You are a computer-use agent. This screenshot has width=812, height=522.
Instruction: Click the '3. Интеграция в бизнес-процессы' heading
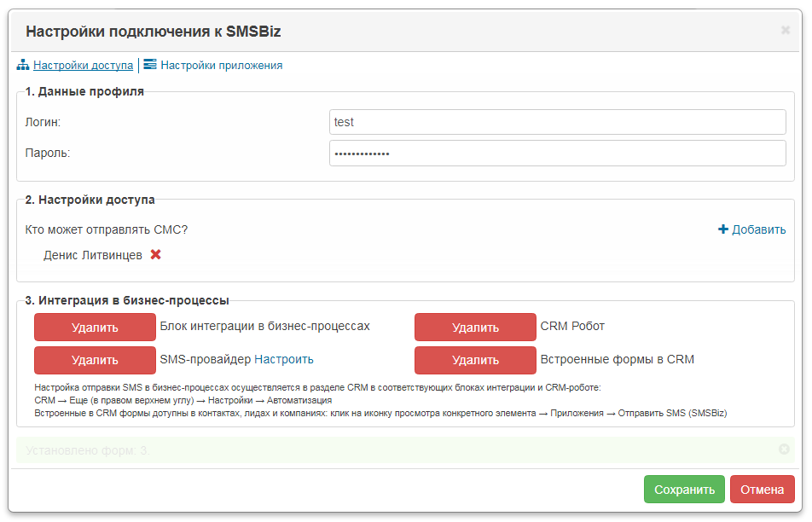tap(127, 300)
